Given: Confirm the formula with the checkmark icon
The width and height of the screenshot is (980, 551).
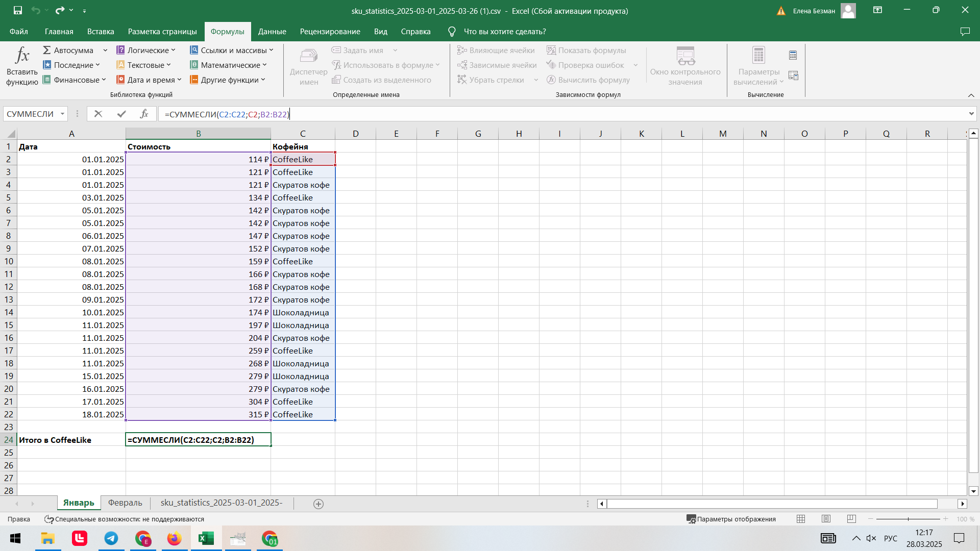Looking at the screenshot, I should [121, 114].
